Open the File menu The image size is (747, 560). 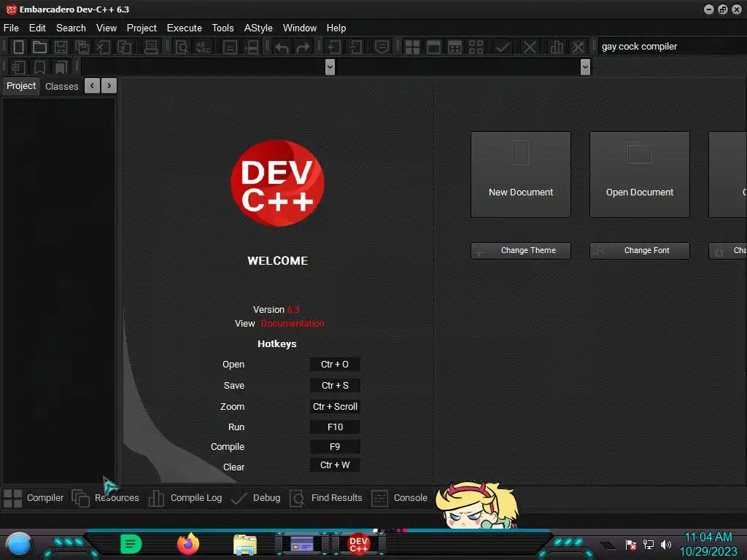[x=11, y=28]
